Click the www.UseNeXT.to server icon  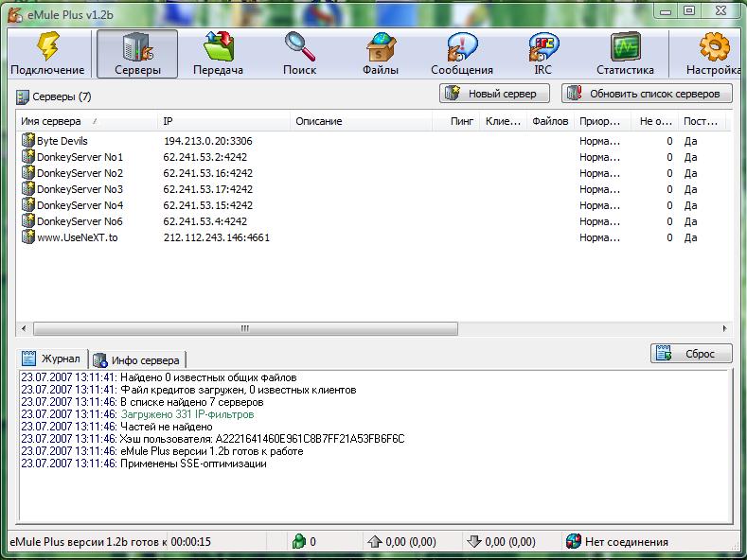28,236
